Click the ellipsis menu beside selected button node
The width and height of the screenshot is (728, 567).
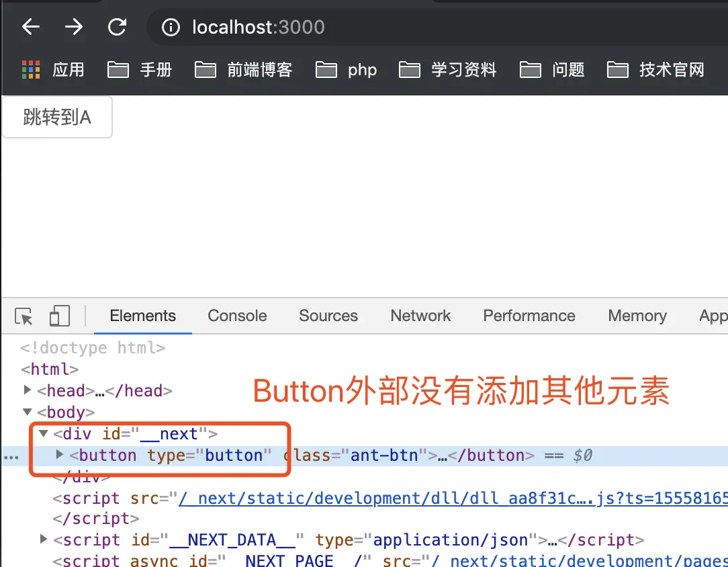coord(11,457)
